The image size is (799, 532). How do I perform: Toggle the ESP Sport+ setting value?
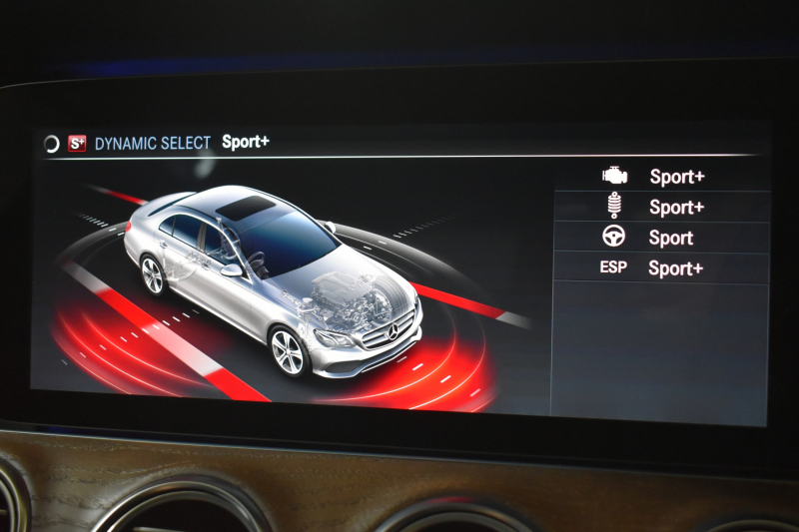[676, 268]
